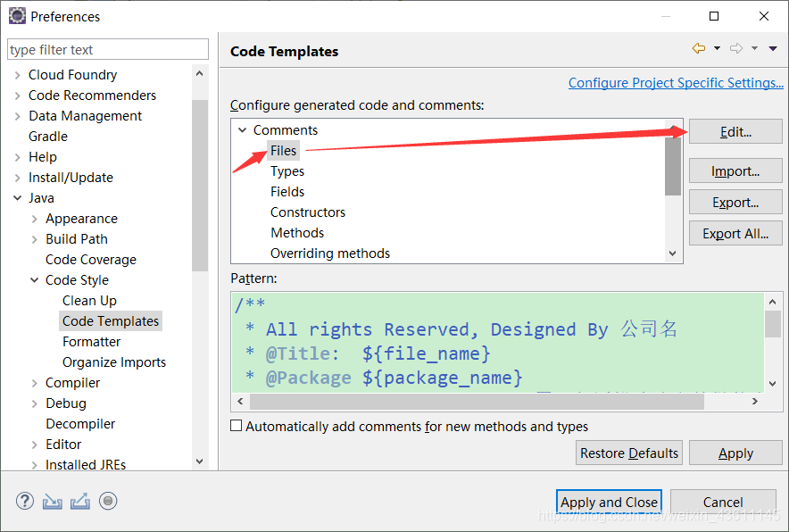Image resolution: width=789 pixels, height=532 pixels.
Task: Expand the Build Path node
Action: point(34,239)
